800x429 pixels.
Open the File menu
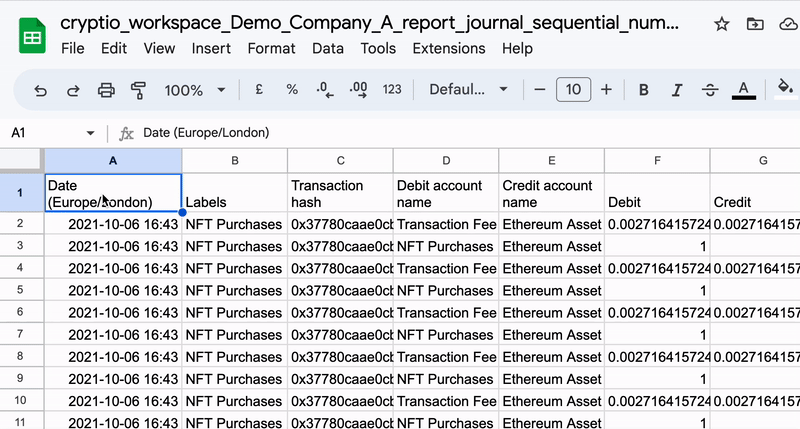(72, 48)
